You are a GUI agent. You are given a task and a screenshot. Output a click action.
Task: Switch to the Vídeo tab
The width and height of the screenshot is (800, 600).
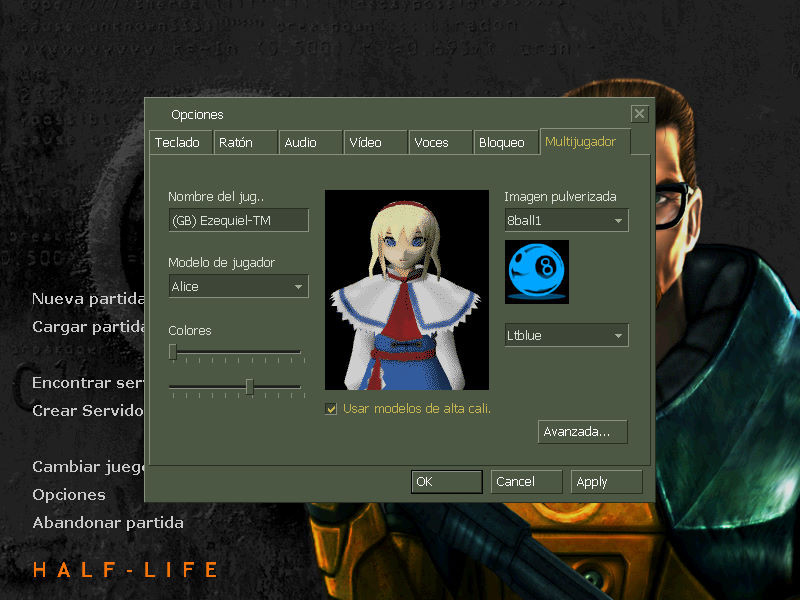(374, 142)
